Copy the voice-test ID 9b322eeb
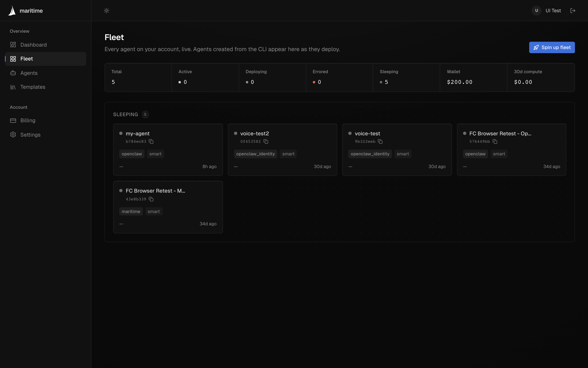The image size is (588, 368). pos(380,141)
